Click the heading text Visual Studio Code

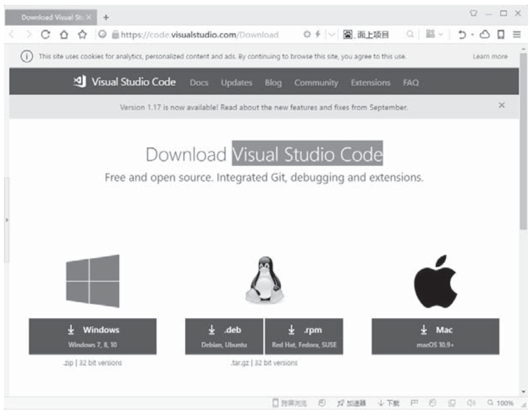[x=308, y=154]
